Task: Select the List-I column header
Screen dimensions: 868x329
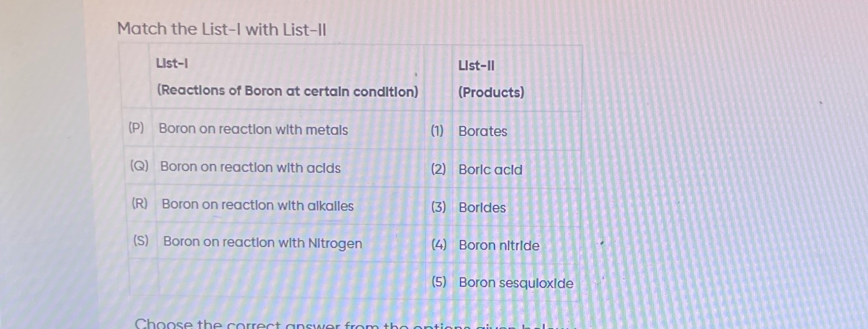Action: 172,63
